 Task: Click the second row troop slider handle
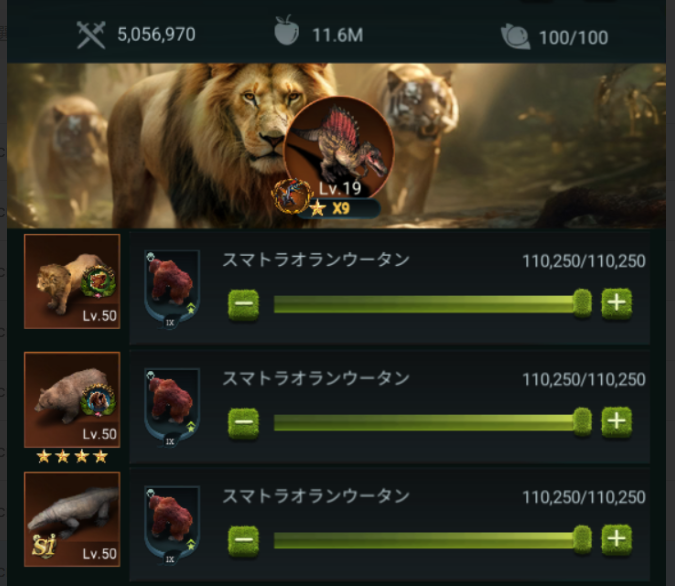(582, 422)
